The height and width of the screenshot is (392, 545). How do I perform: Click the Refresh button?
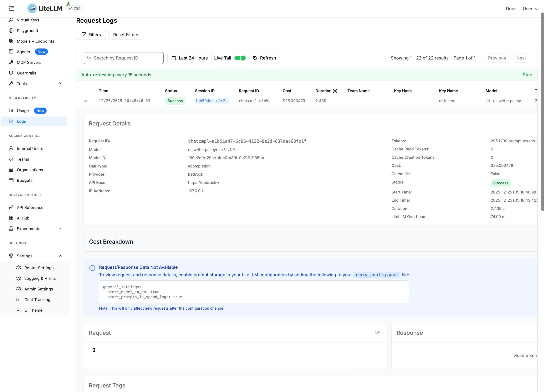tap(264, 58)
